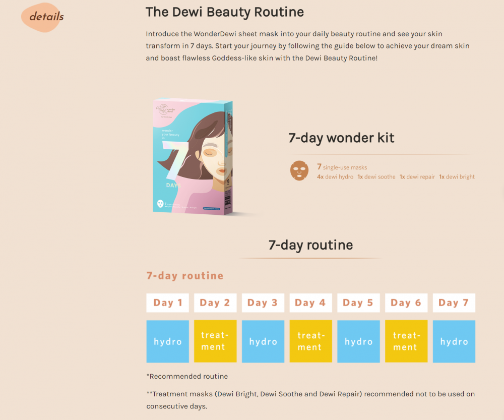Click the 4x dewi hydro text
Screen dimensions: 504x420
coord(335,177)
